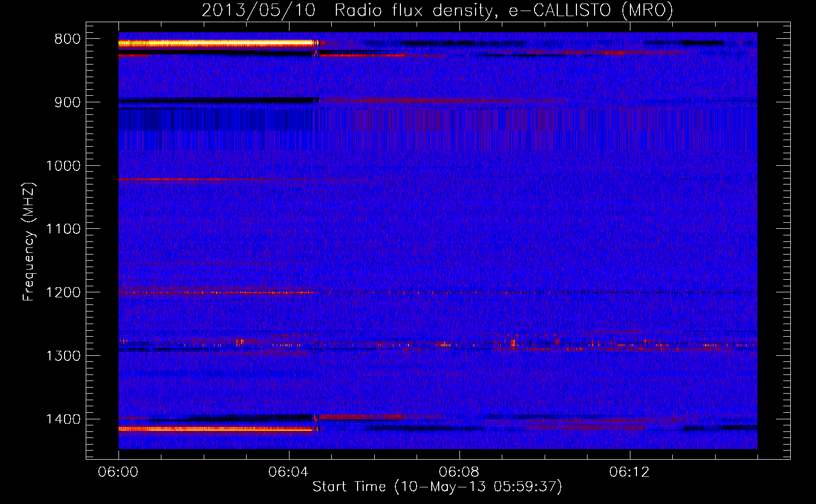Click the 06:08 time tick label
Image resolution: width=816 pixels, height=504 pixels.
pos(459,472)
